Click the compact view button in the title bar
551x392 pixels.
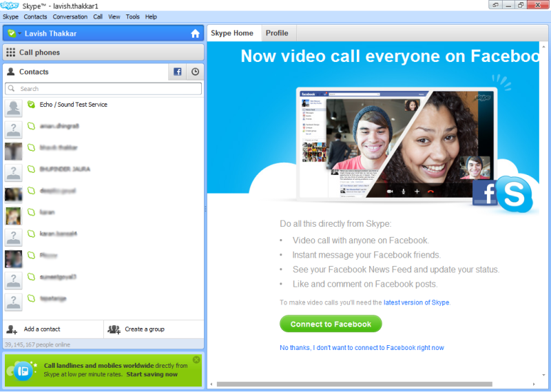[x=495, y=5]
